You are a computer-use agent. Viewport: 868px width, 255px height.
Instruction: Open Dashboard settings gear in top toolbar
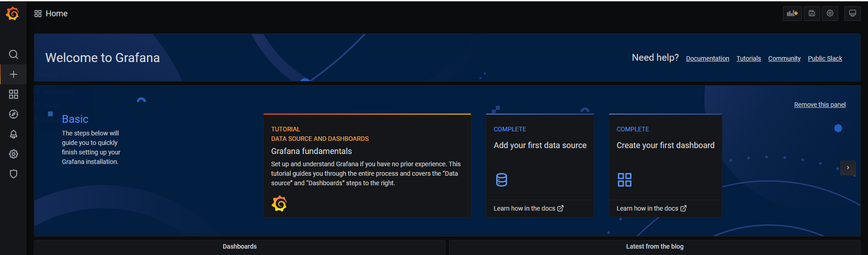(830, 14)
